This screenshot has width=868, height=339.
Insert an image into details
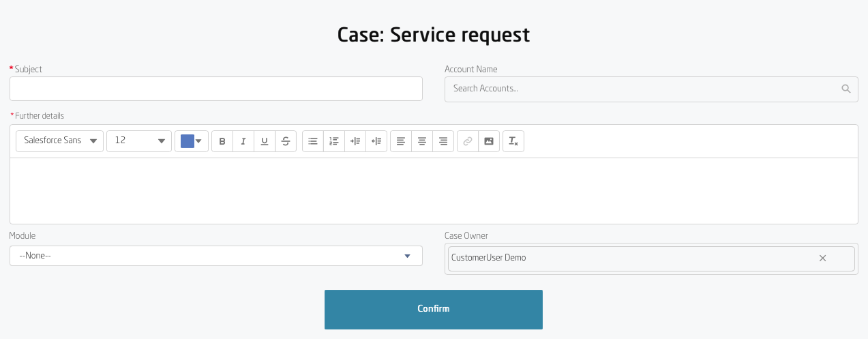click(x=489, y=141)
